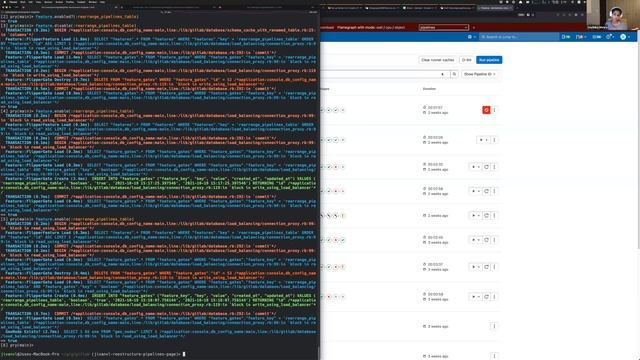
Task: Open kebab menu for the 00:00:58 pipeline
Action: tap(494, 297)
